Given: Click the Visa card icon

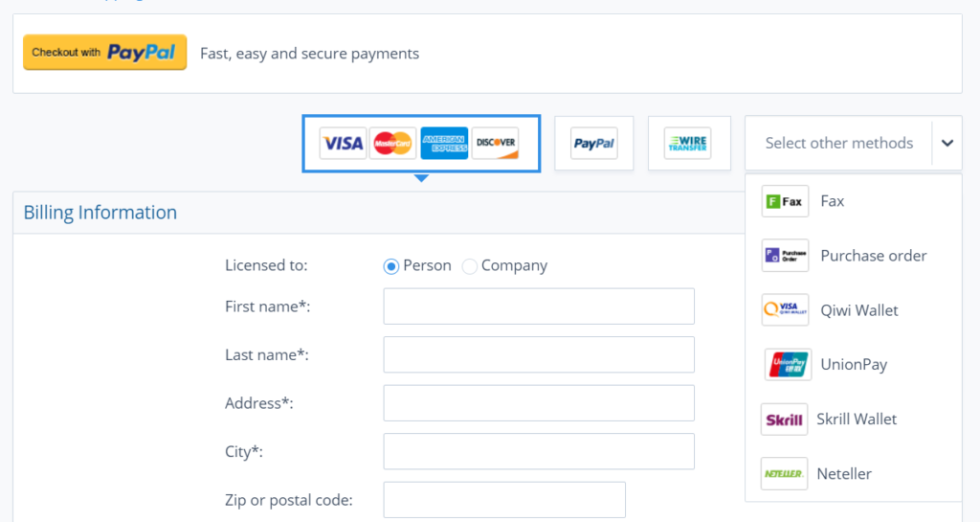Looking at the screenshot, I should pos(343,143).
